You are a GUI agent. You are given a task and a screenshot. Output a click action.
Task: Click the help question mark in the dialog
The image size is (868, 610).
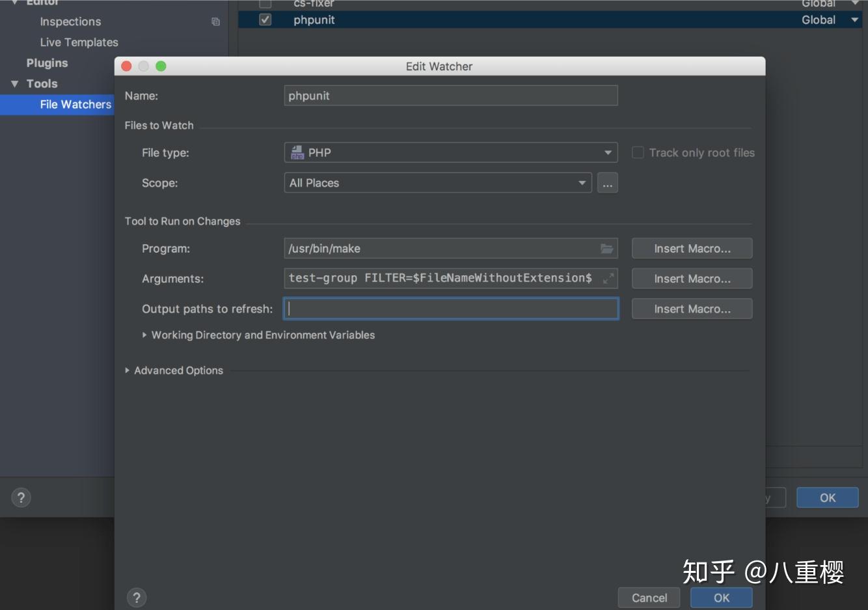pyautogui.click(x=137, y=597)
